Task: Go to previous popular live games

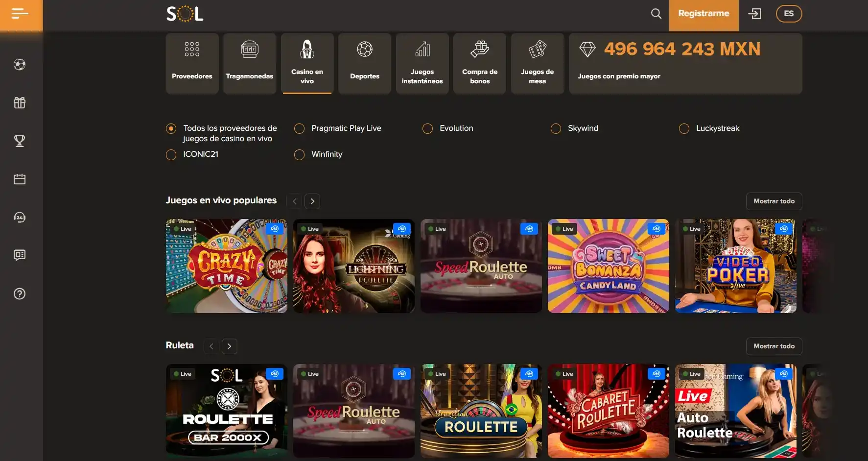Action: pos(294,201)
